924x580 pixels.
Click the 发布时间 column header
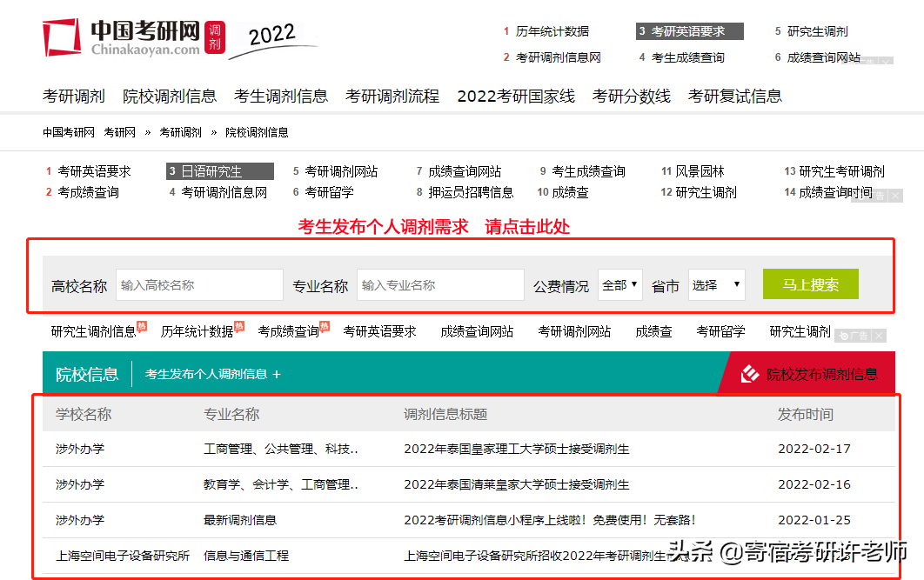tap(806, 415)
